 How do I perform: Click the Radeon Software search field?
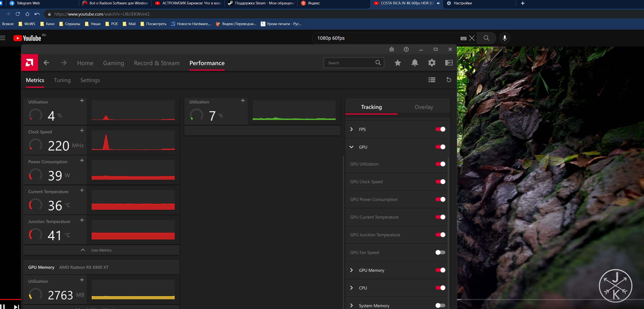pos(350,63)
